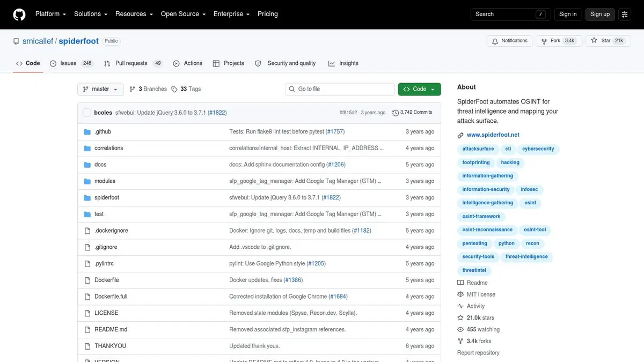This screenshot has height=362, width=644.
Task: Click the Dockerfile.full file icon
Action: pos(87,297)
